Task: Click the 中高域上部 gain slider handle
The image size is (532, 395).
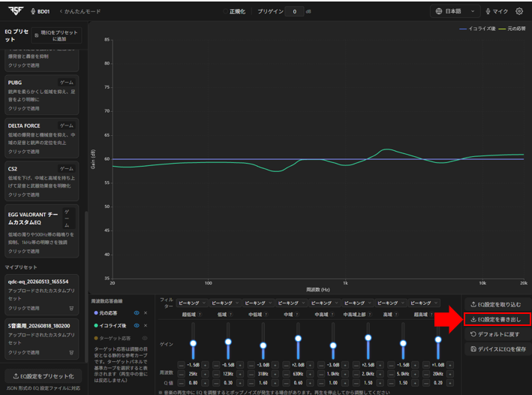Action: click(x=368, y=338)
